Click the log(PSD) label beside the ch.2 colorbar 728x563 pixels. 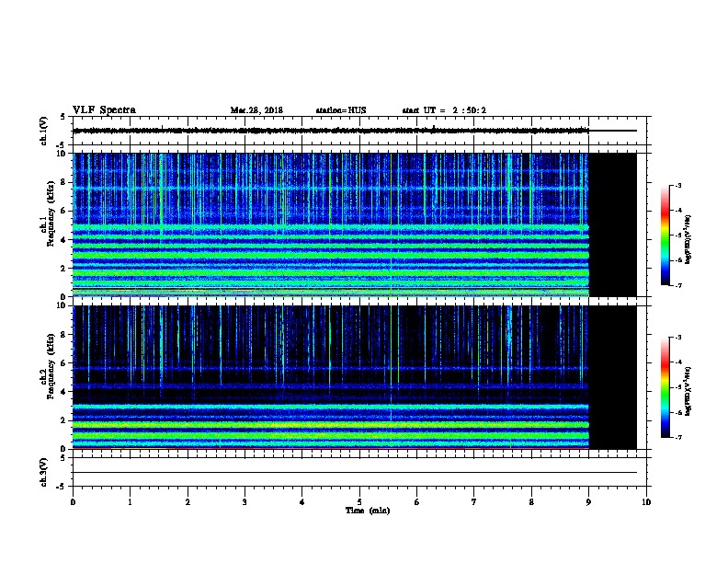click(x=688, y=391)
